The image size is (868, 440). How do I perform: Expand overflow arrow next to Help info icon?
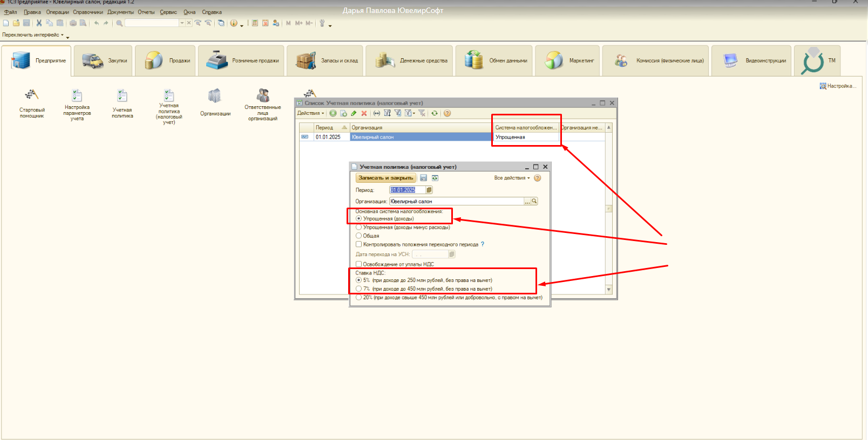(x=241, y=25)
